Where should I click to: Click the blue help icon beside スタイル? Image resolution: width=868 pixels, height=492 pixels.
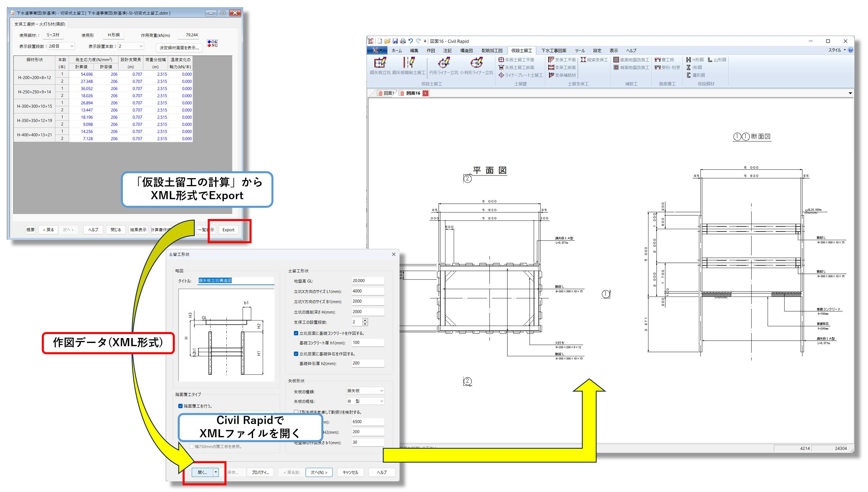click(851, 50)
